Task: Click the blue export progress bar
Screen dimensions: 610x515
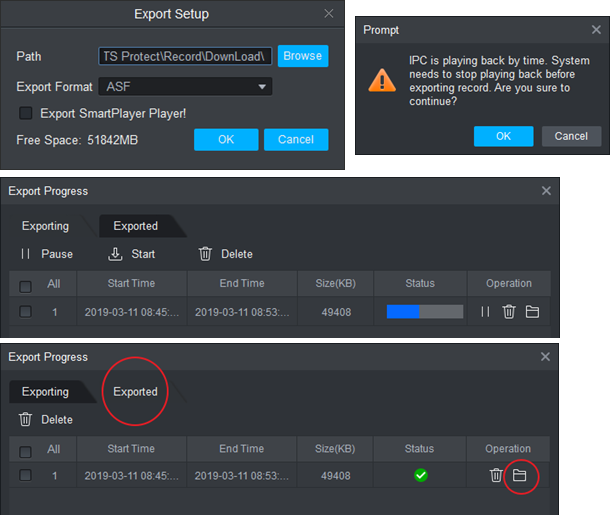Action: (424, 312)
